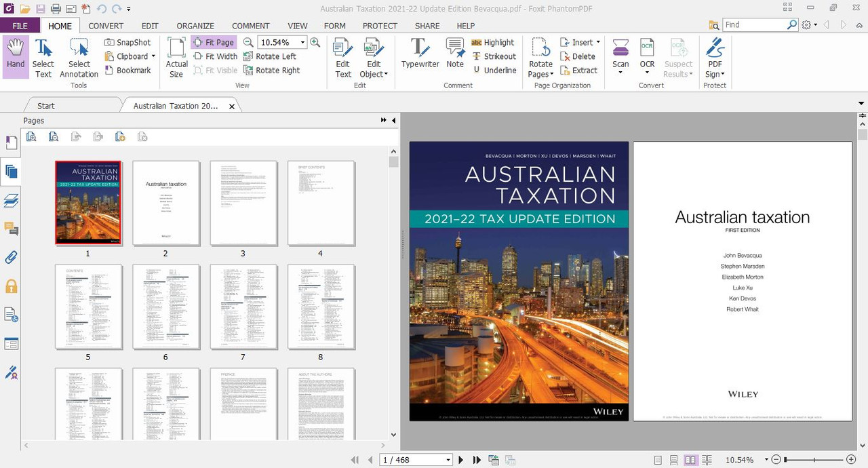Open the ribbon zoom percentage dropdown

coord(303,42)
